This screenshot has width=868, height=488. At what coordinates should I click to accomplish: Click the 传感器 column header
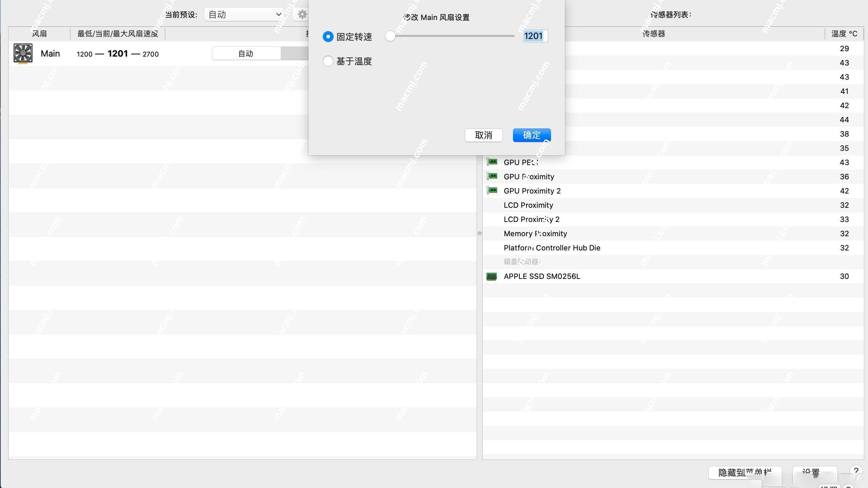654,34
